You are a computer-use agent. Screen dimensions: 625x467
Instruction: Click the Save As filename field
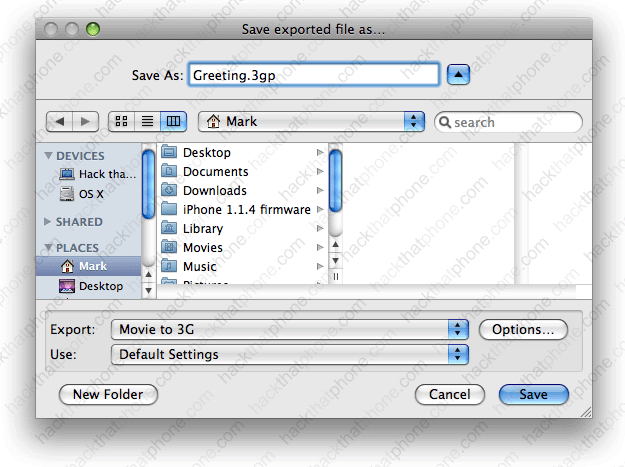tap(313, 75)
